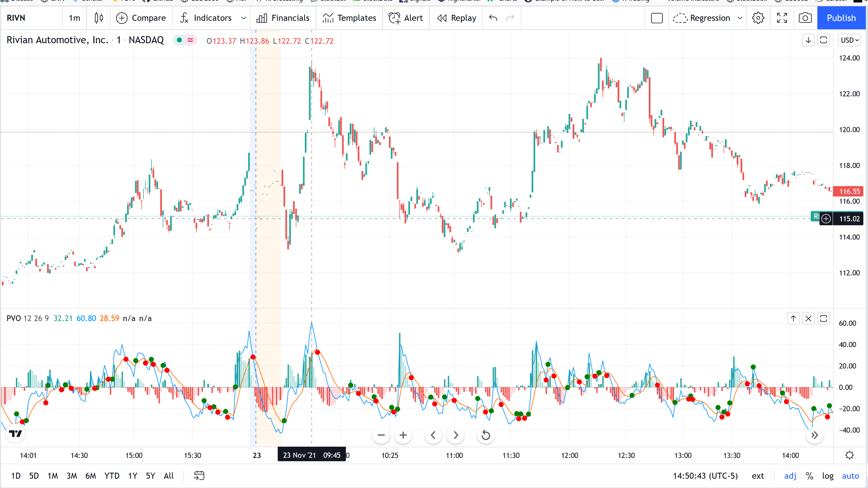868x488 pixels.
Task: Click the Rivian Automotive, Inc. title
Action: pos(57,40)
